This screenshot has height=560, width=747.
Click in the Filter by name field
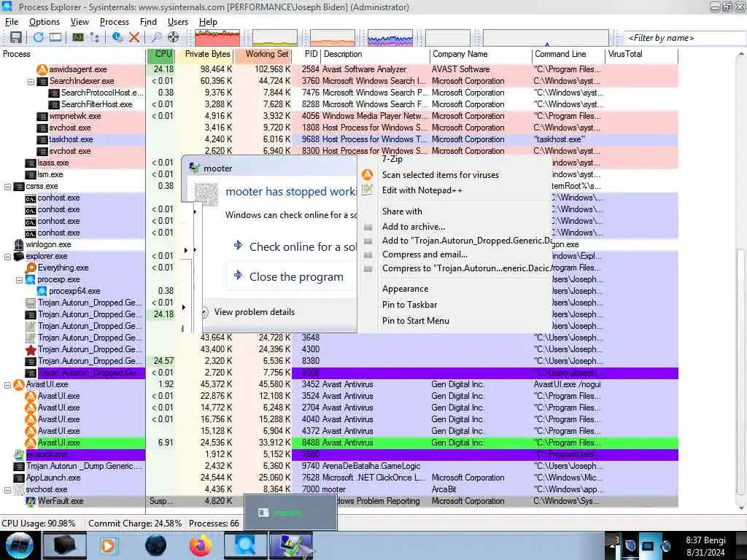point(685,38)
